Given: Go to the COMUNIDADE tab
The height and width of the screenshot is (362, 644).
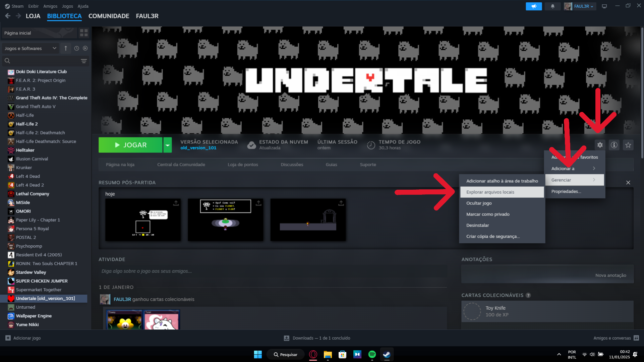Looking at the screenshot, I should coord(109,16).
